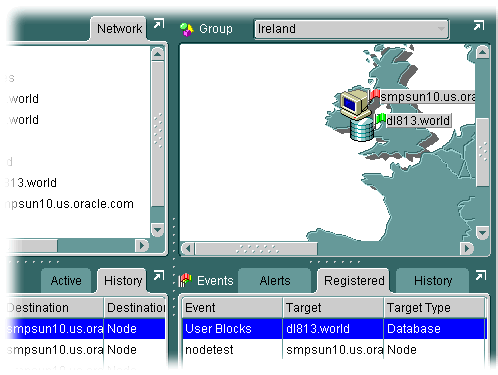The image size is (498, 375).
Task: Sort by the Target Type column header
Action: tap(435, 308)
